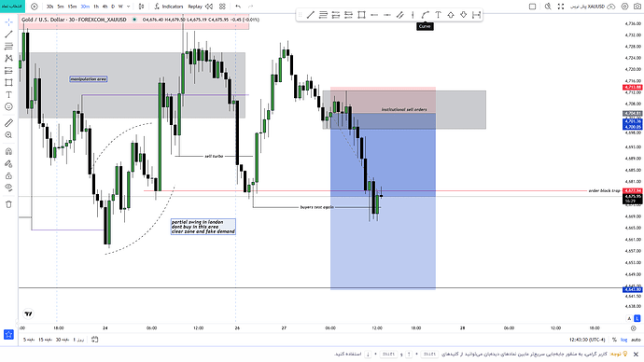Screen dimensions: 644x362
Task: Enter fullscreen mode
Action: [x=561, y=7]
